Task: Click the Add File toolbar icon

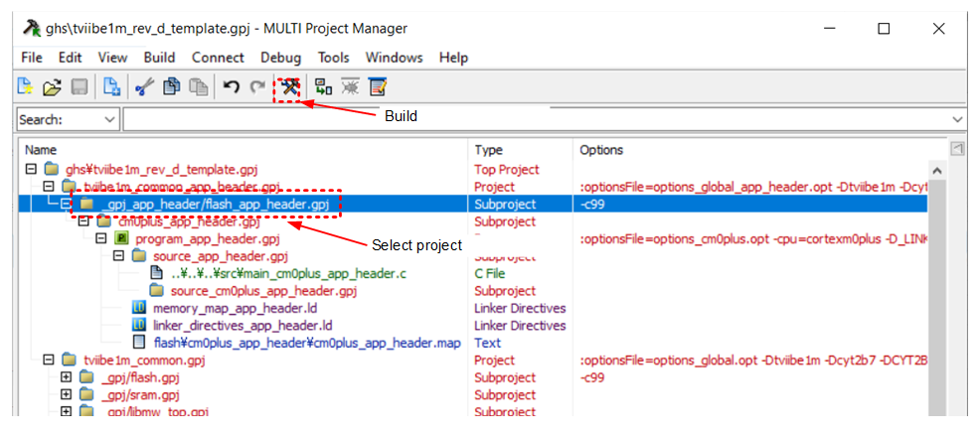Action: [112, 87]
